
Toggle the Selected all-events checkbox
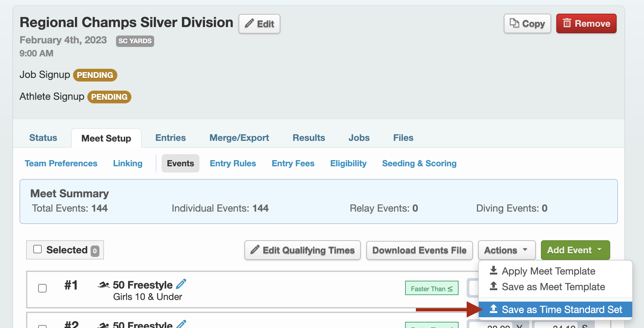37,249
